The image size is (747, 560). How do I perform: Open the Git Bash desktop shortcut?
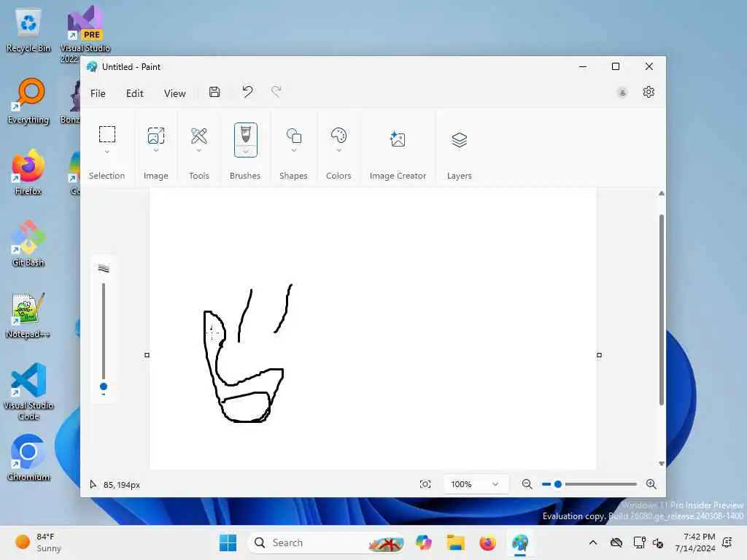[28, 244]
